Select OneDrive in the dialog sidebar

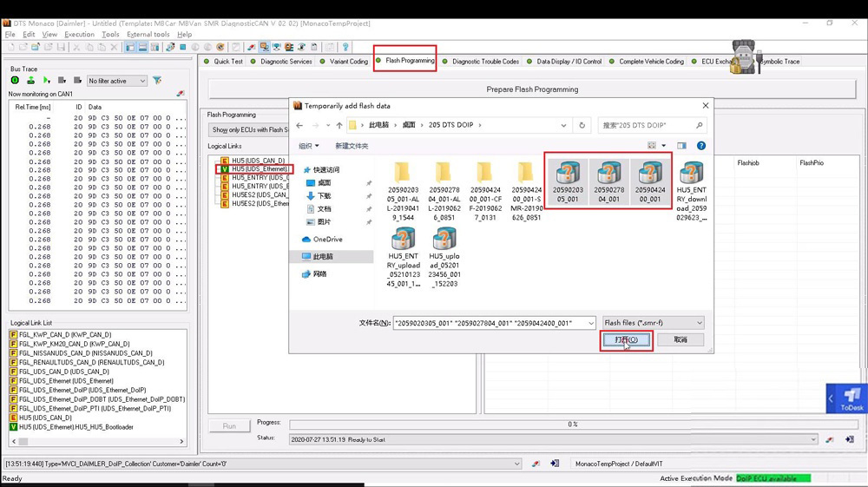323,239
